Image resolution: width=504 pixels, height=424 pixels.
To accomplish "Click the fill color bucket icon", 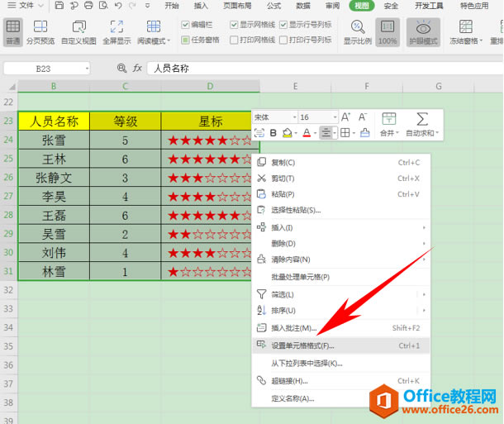I will [x=287, y=133].
